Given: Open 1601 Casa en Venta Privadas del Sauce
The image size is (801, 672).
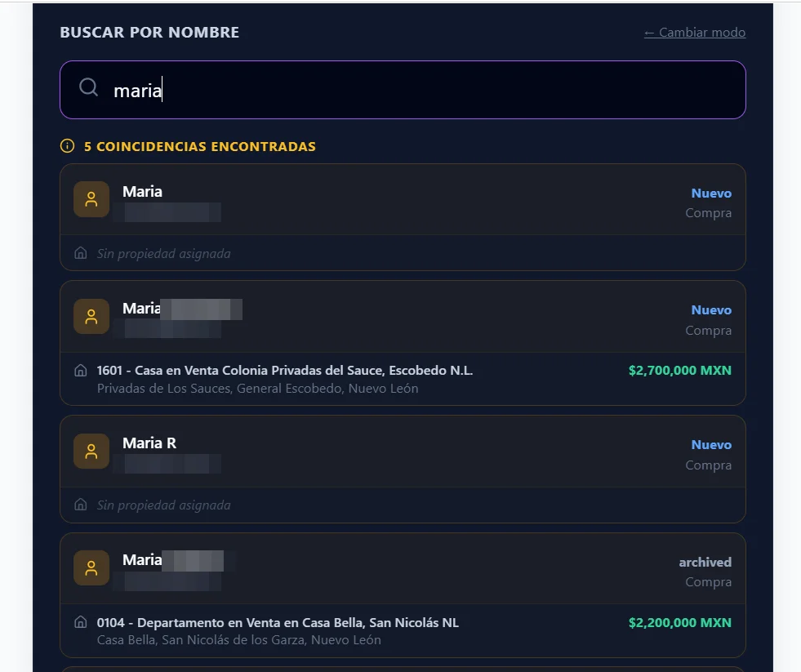Looking at the screenshot, I should pos(284,370).
